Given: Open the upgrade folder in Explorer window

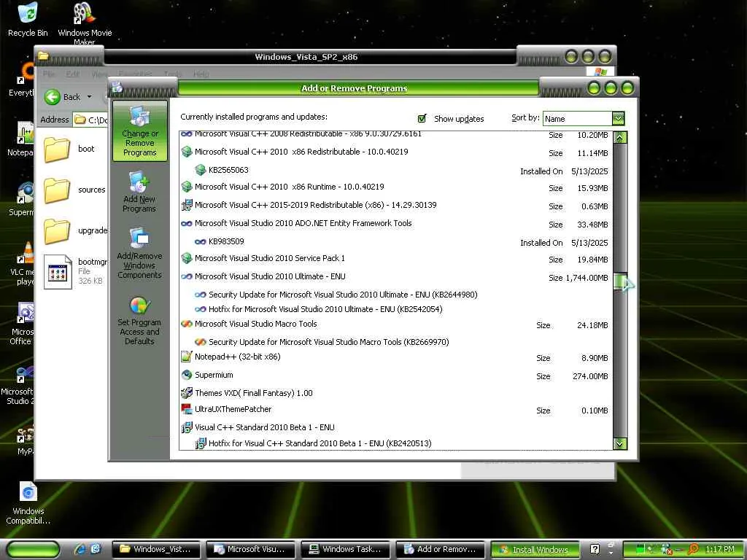Looking at the screenshot, I should pyautogui.click(x=75, y=231).
